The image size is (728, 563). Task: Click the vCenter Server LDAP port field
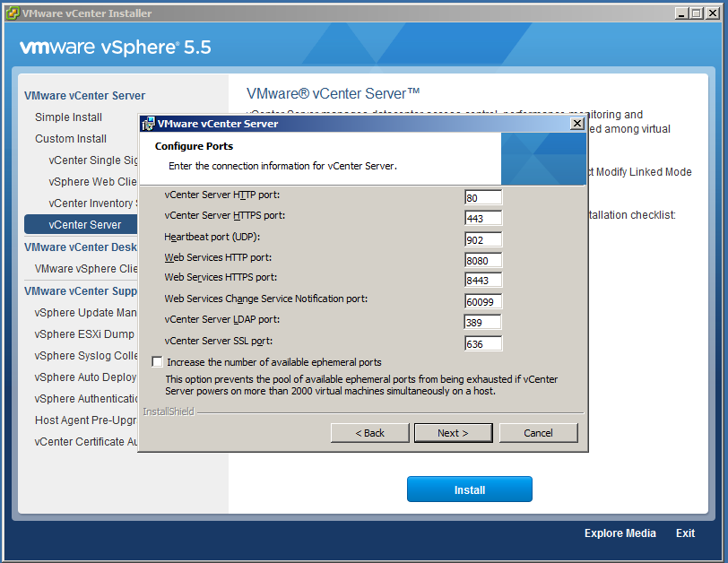tap(482, 323)
